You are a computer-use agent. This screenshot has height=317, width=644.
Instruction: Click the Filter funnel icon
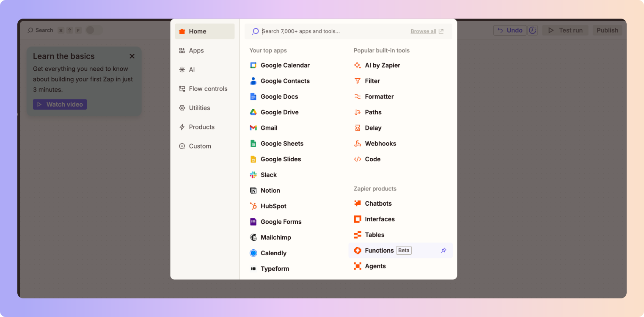[x=358, y=81]
